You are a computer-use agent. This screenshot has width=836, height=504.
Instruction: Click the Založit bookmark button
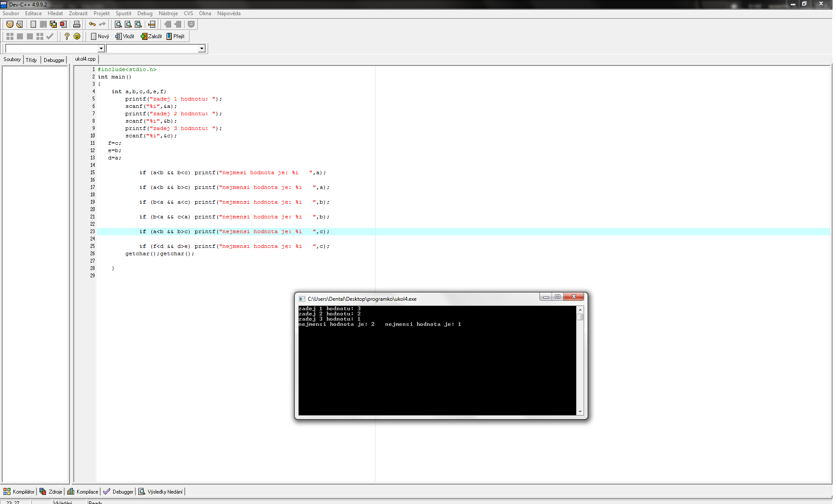coord(151,36)
